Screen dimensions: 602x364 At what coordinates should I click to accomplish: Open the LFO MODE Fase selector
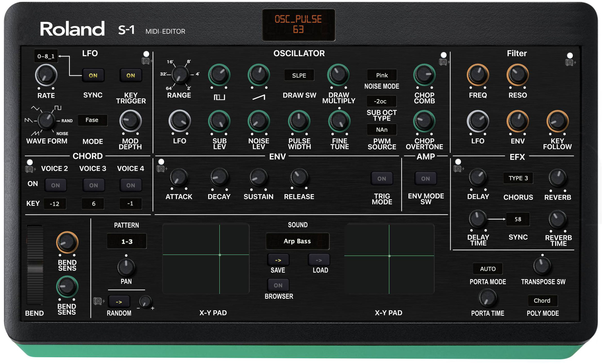click(x=92, y=120)
